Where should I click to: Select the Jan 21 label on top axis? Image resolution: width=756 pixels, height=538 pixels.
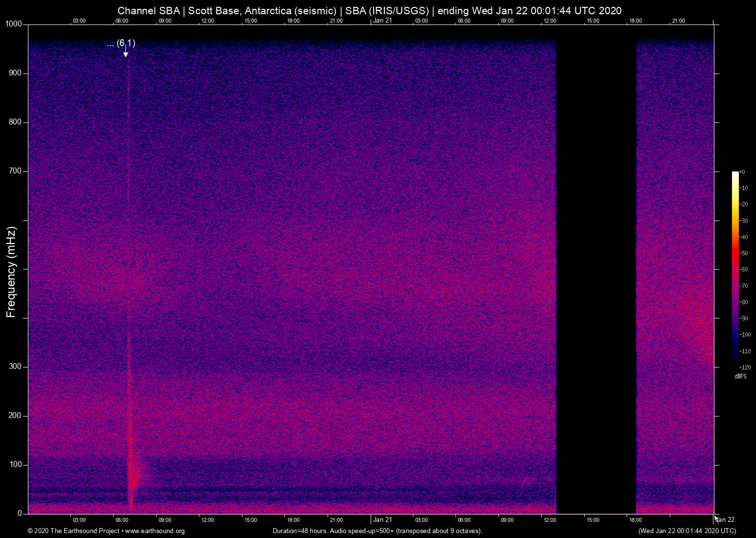[382, 21]
